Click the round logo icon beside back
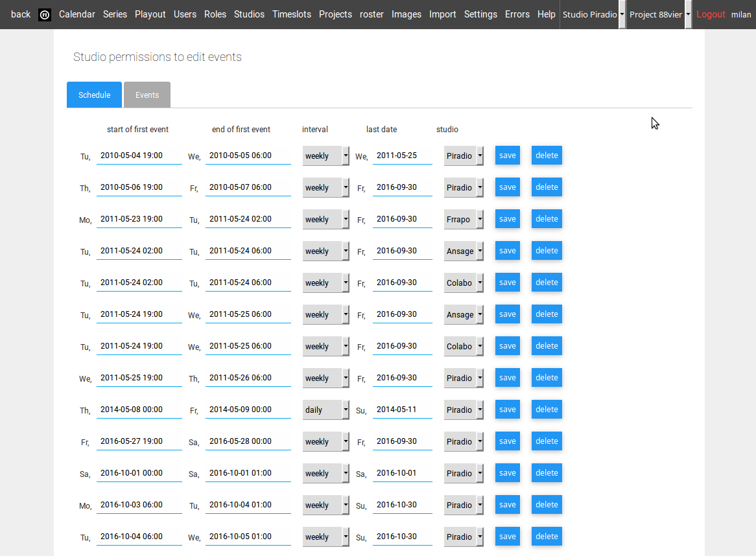Image resolution: width=756 pixels, height=556 pixels. pyautogui.click(x=45, y=14)
